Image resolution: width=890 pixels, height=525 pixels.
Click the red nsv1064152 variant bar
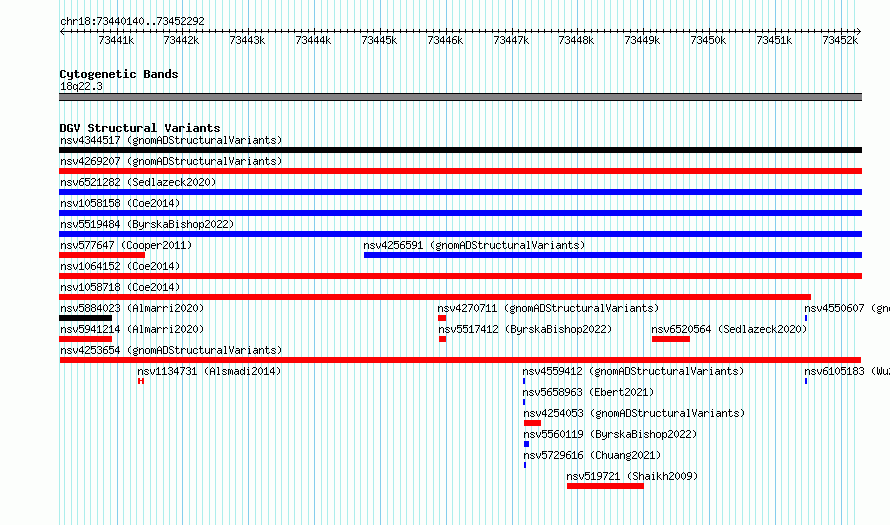[x=460, y=276]
